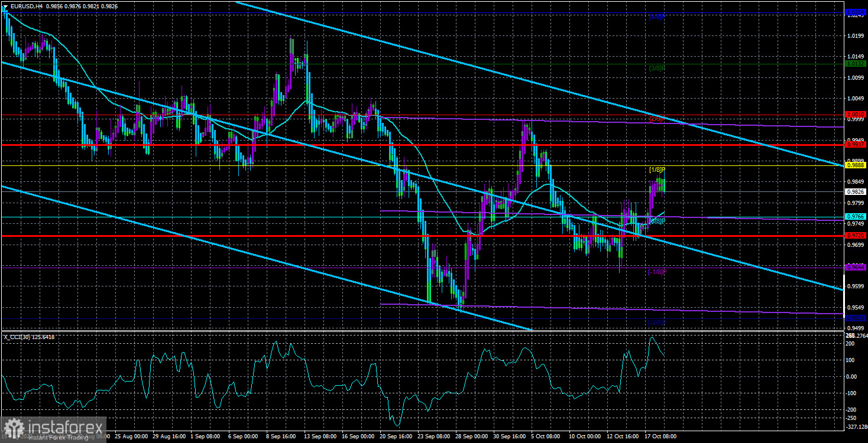Click the red 0.9937 price tag
Viewport: 868px width, 443px height.
(856, 145)
